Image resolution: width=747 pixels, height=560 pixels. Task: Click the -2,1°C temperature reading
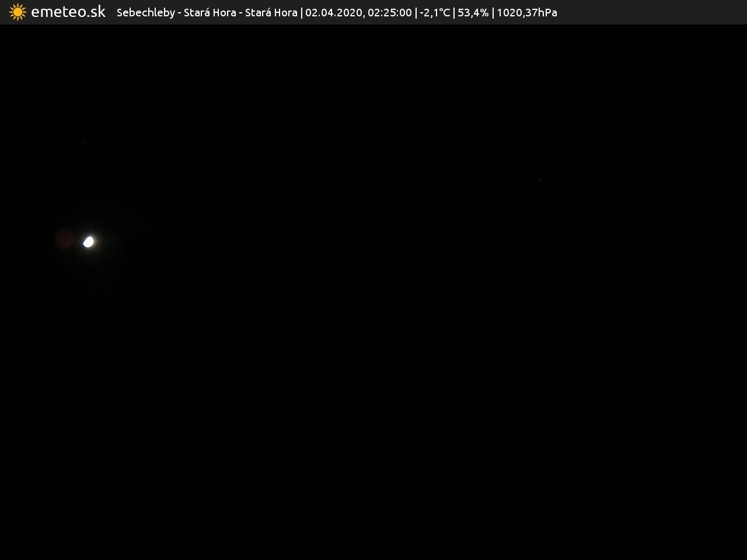[435, 13]
